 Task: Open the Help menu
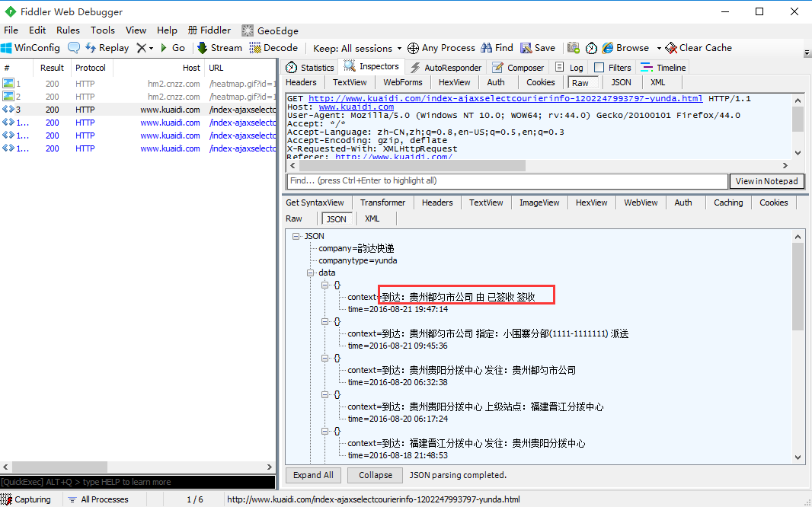[167, 30]
